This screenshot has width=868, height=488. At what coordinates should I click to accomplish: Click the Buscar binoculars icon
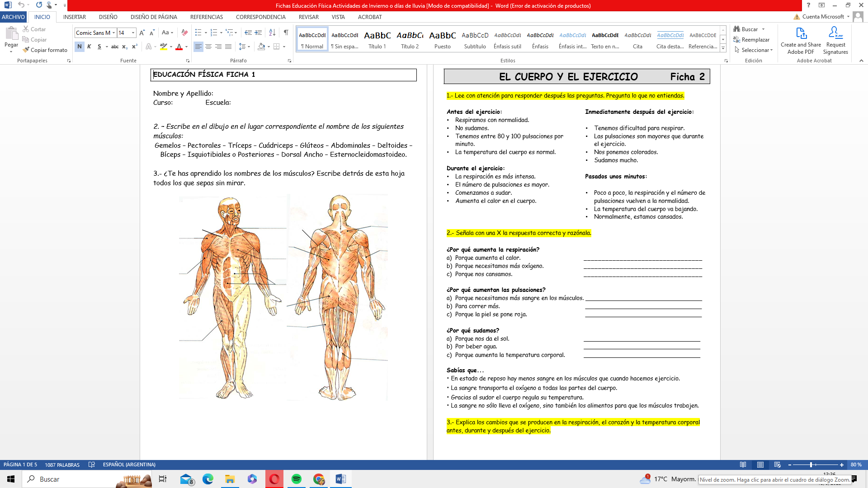tap(737, 29)
